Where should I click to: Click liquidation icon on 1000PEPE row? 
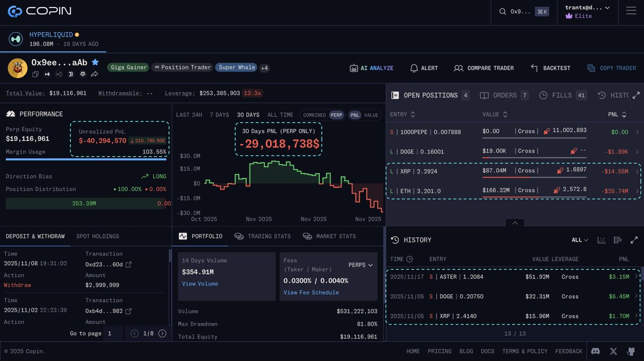547,130
